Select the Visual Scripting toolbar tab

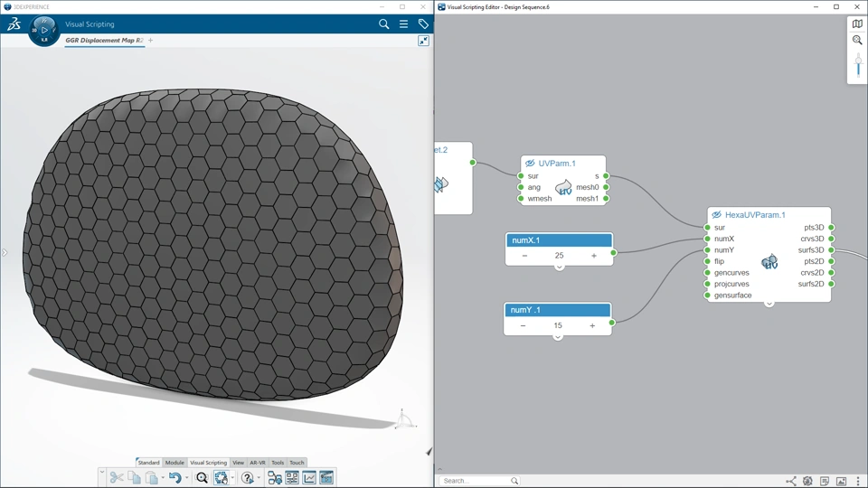point(208,463)
